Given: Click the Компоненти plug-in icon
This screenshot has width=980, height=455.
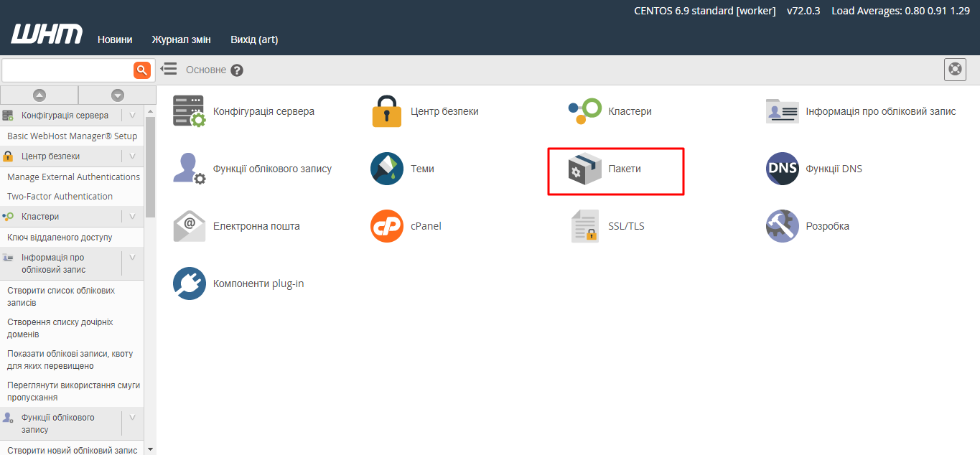Looking at the screenshot, I should point(189,283).
